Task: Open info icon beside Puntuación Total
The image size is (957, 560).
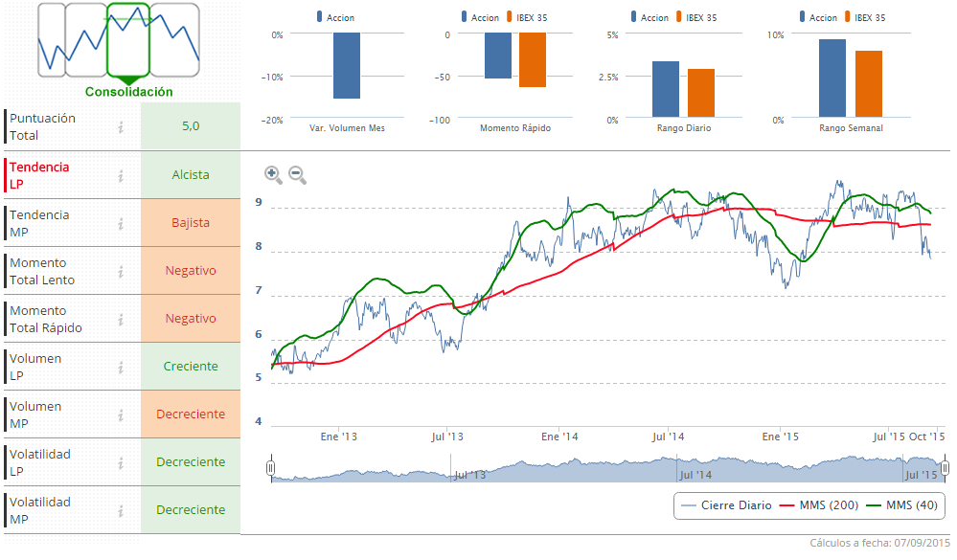Action: tap(122, 126)
